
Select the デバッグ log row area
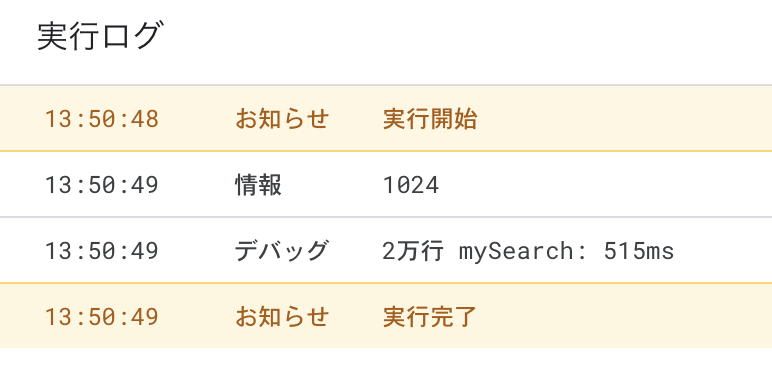(x=386, y=250)
